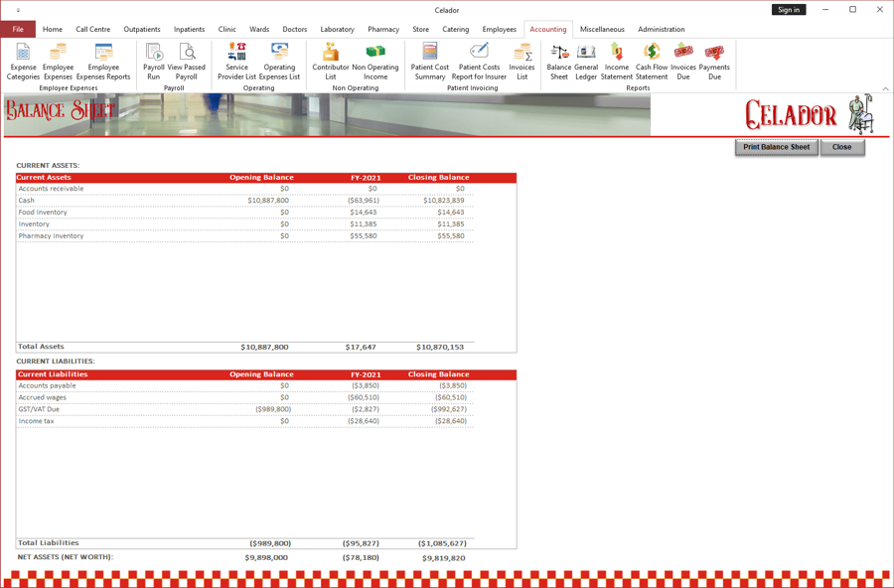
Task: Open Patient Costs Report for Insurer
Action: [x=478, y=62]
